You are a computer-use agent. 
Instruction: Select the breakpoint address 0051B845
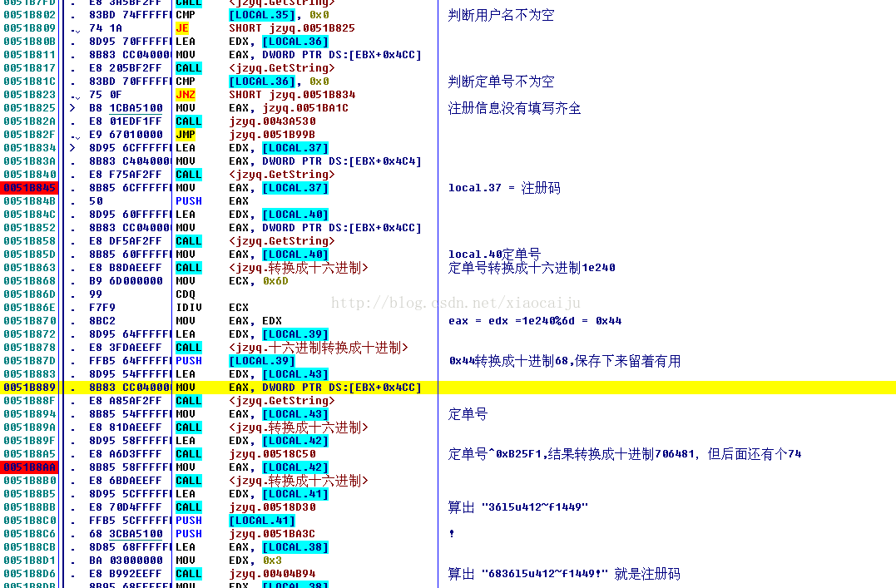click(30, 187)
